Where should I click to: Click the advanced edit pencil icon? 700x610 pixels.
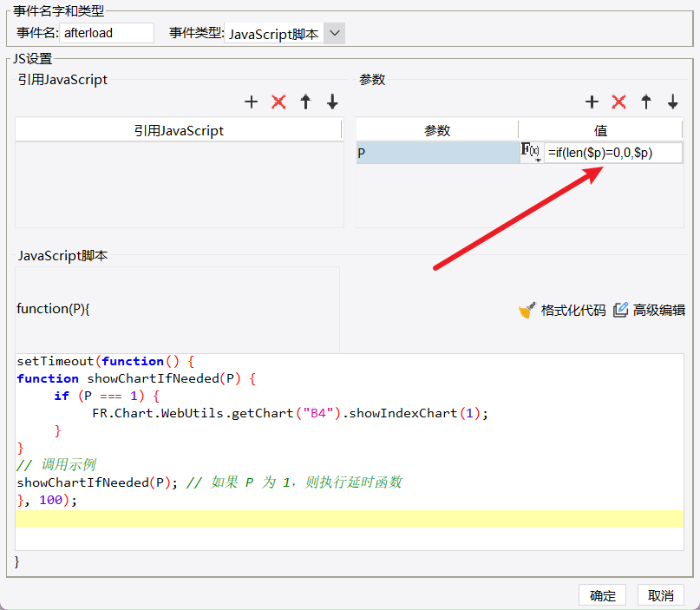click(x=620, y=310)
